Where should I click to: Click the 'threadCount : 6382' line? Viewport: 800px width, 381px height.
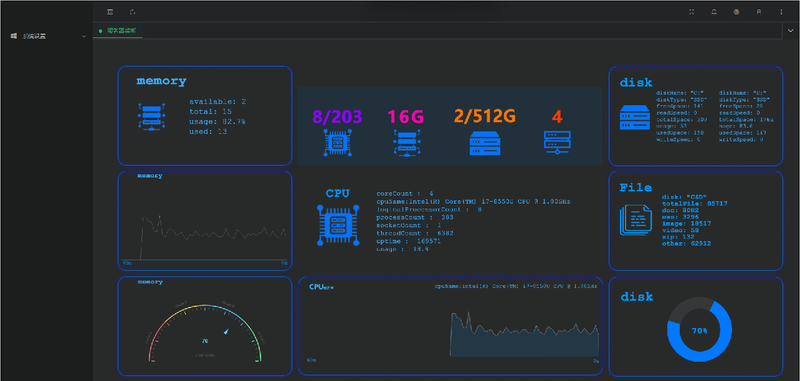coord(415,233)
